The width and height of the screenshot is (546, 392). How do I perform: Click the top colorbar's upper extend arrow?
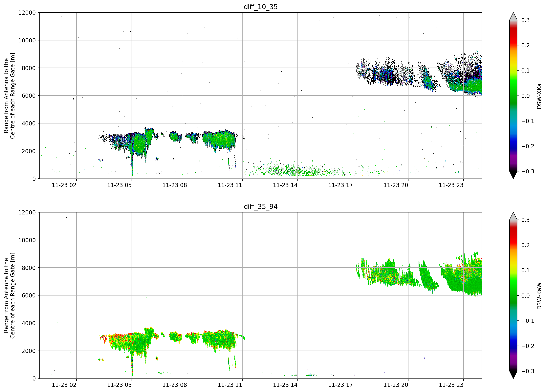(x=513, y=16)
